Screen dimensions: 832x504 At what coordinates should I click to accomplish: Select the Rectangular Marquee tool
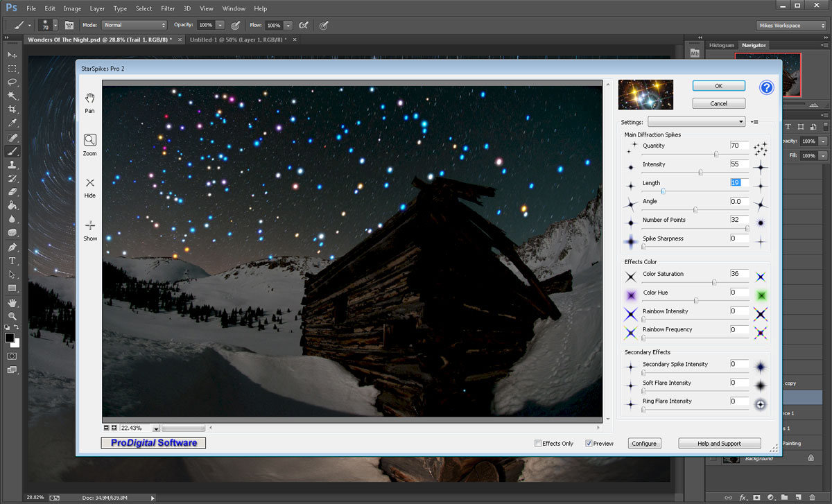[12, 69]
